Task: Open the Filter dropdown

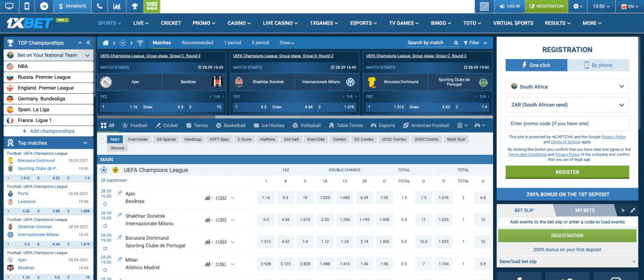Action: pyautogui.click(x=475, y=43)
